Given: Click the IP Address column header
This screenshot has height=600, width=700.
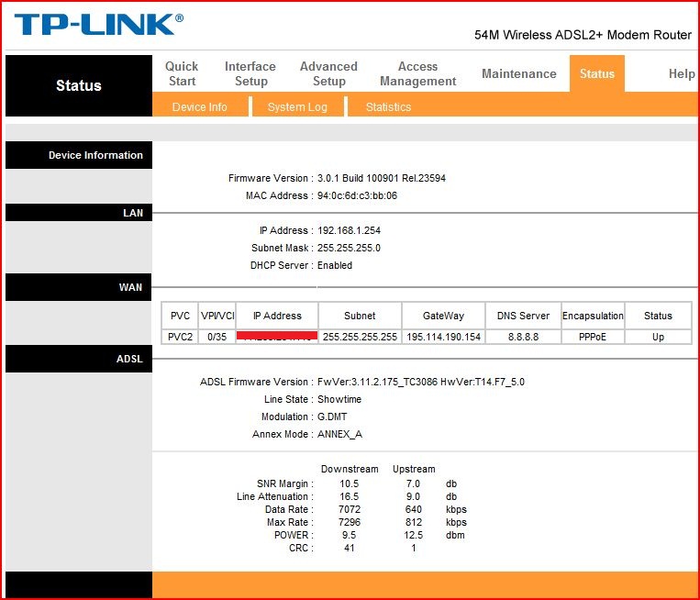Looking at the screenshot, I should click(x=277, y=316).
